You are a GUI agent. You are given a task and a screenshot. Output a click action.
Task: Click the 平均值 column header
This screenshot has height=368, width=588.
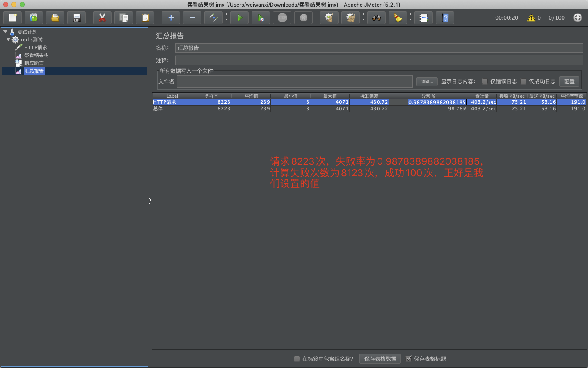[x=251, y=96]
